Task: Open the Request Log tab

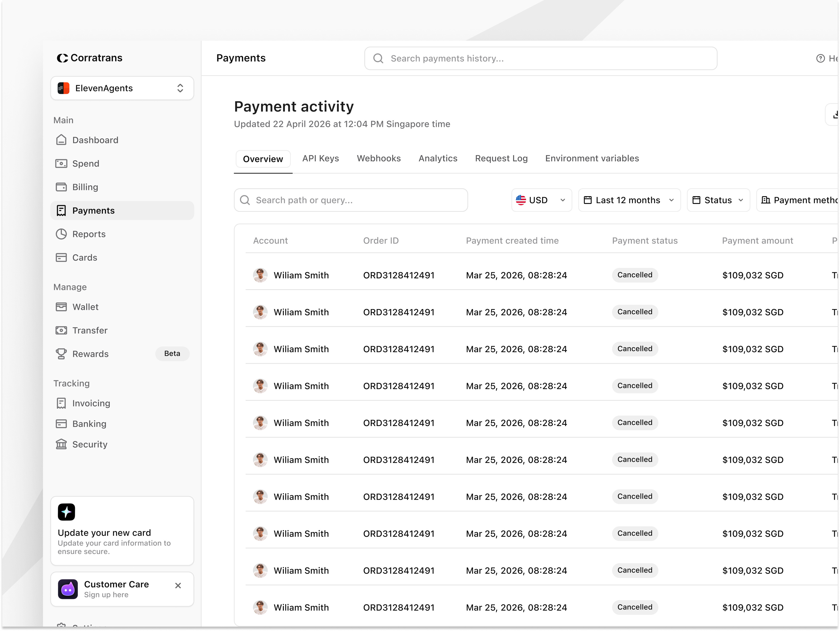Action: click(x=501, y=159)
